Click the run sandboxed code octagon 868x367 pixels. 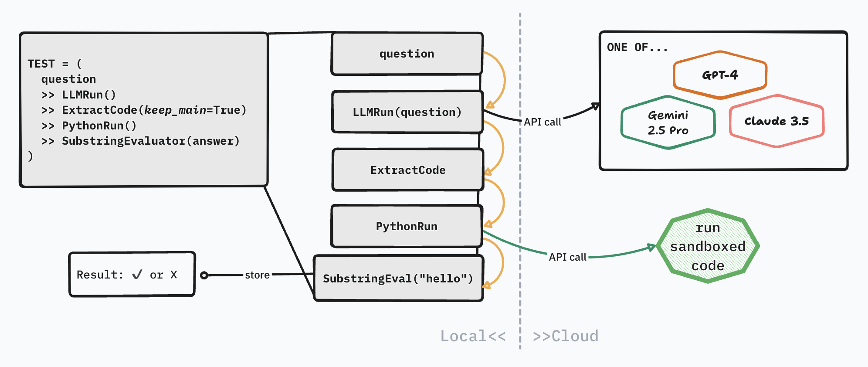[x=708, y=246]
